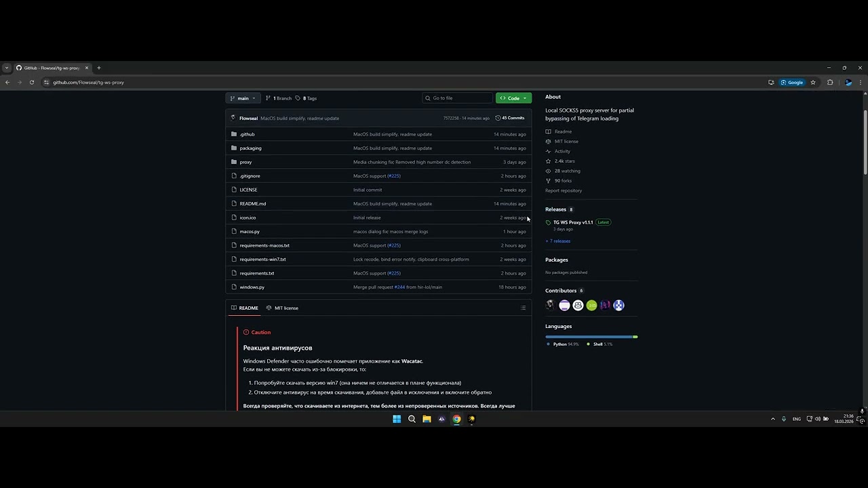Click the Google Lens search chip
868x488 pixels.
tap(792, 83)
